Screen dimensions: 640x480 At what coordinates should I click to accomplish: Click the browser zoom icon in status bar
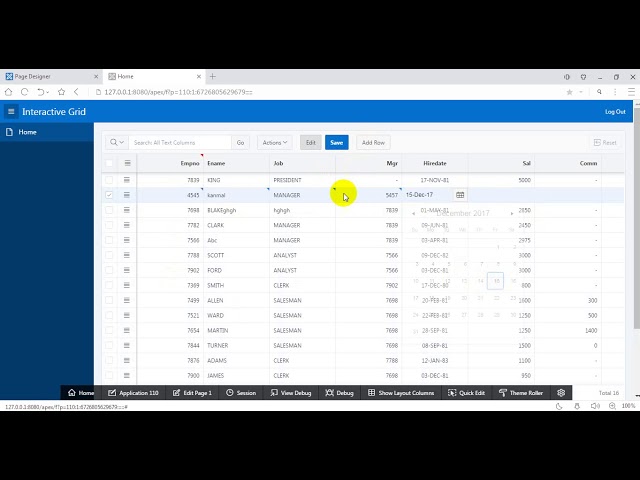[612, 406]
